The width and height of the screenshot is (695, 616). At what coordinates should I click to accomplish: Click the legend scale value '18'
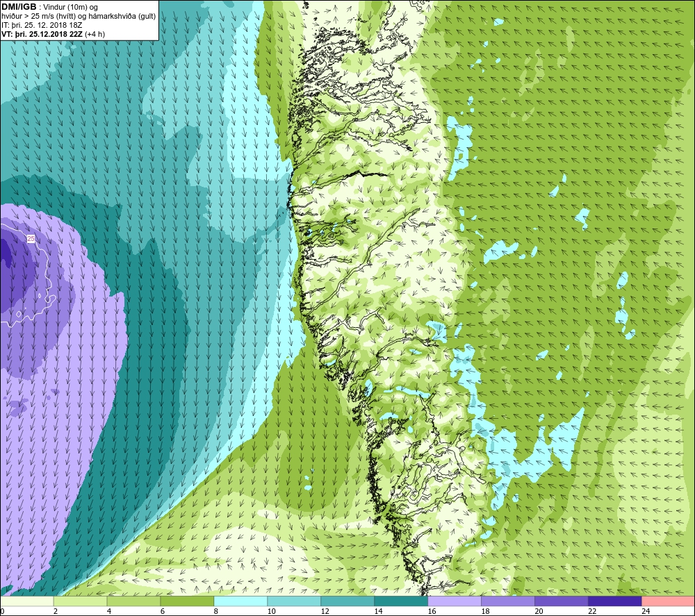(485, 611)
